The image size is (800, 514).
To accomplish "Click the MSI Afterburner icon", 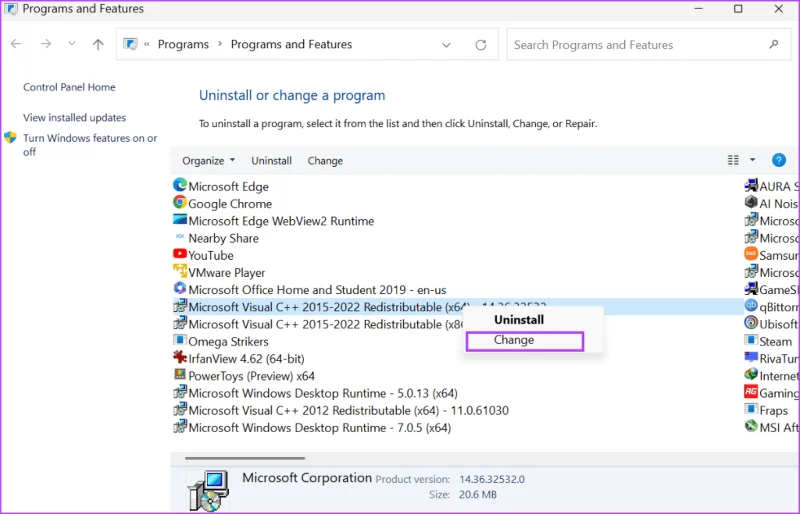I will click(x=751, y=426).
